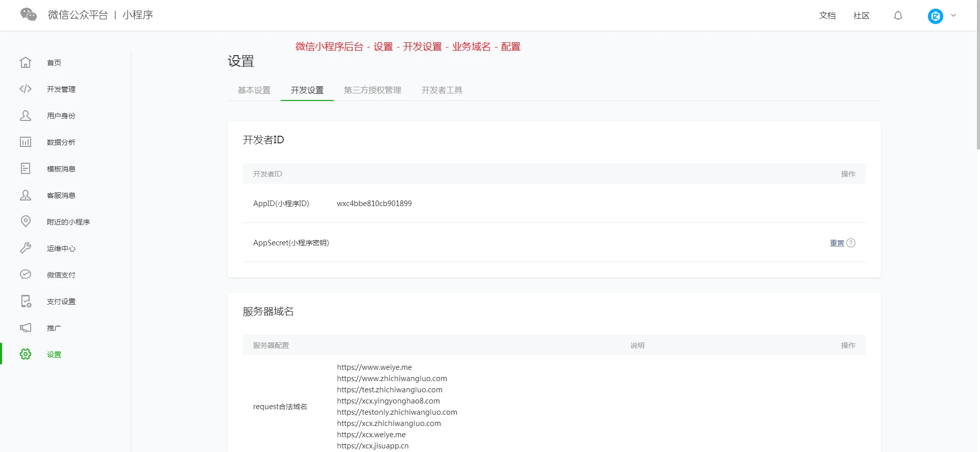This screenshot has height=452, width=980.
Task: Go to 附近的小程序 menu item
Action: click(68, 222)
